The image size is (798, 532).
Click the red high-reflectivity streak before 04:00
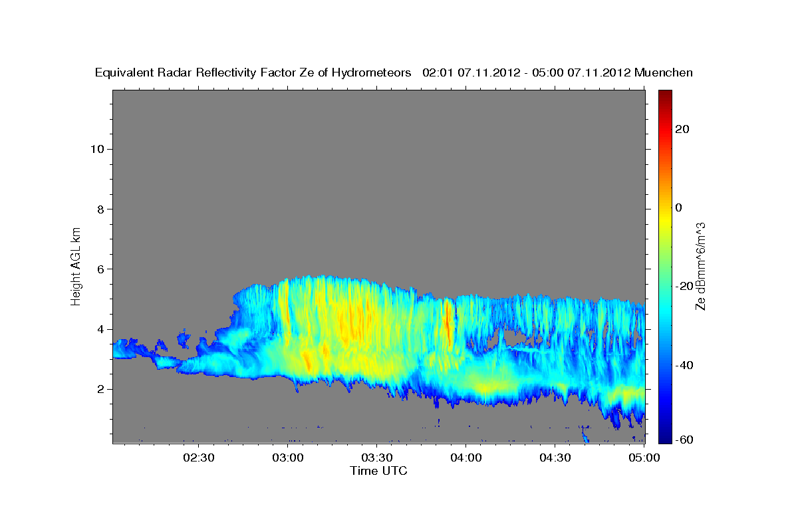(448, 323)
